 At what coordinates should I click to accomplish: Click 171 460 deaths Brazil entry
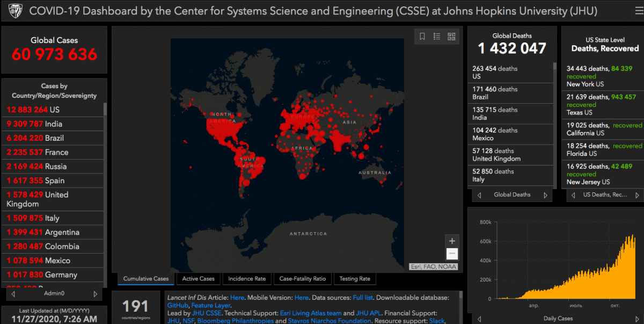tap(510, 93)
